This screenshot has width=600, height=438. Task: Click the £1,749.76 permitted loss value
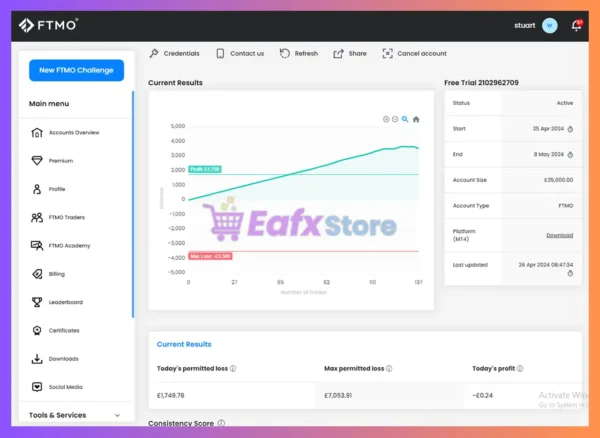pos(170,396)
